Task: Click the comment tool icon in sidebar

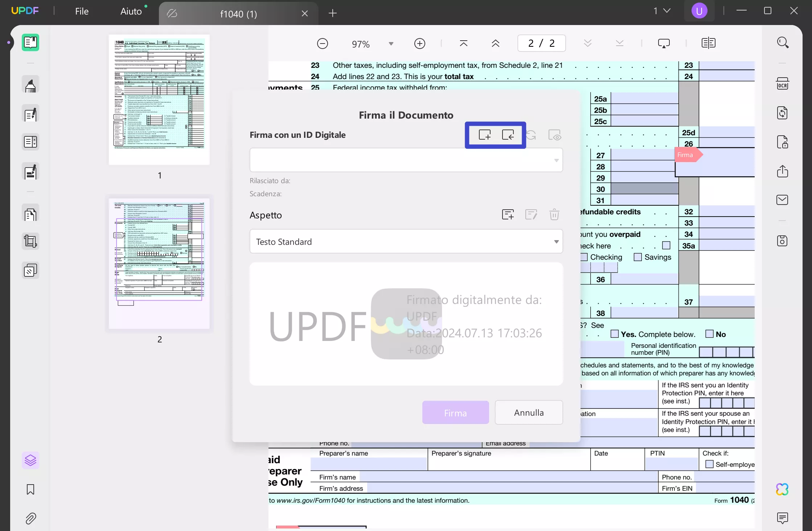Action: tap(30, 114)
